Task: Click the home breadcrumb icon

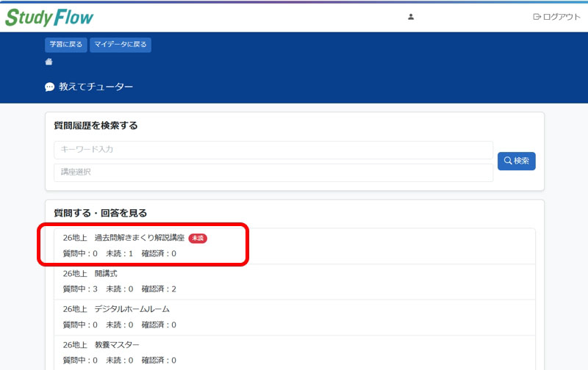Action: click(49, 62)
